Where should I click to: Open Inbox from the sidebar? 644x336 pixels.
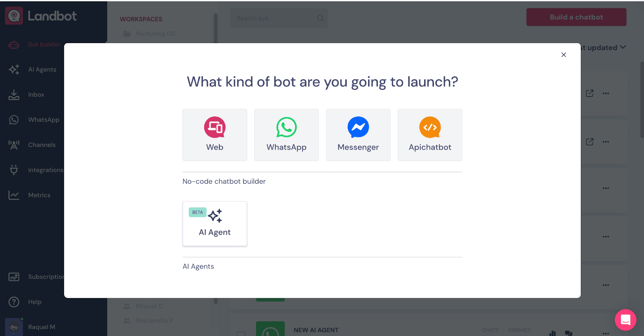36,95
